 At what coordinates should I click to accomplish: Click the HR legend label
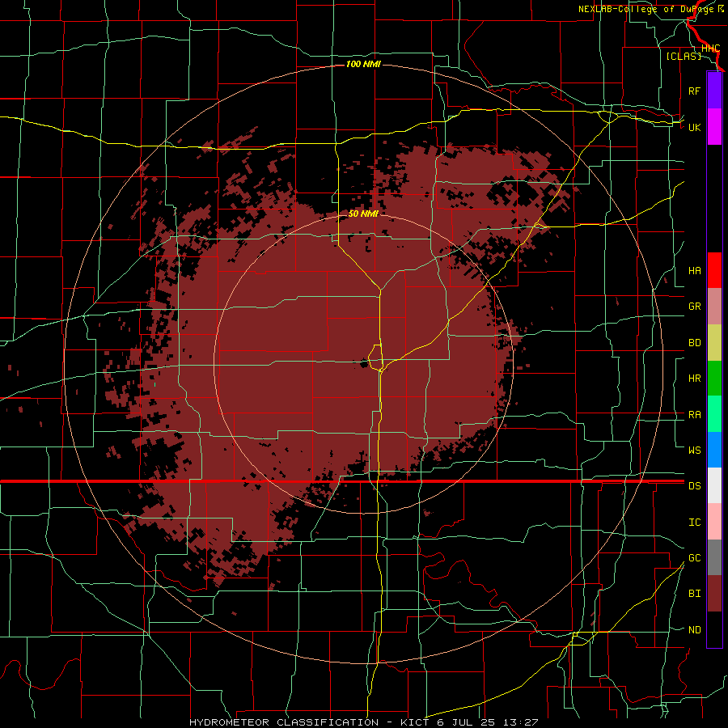click(x=694, y=379)
